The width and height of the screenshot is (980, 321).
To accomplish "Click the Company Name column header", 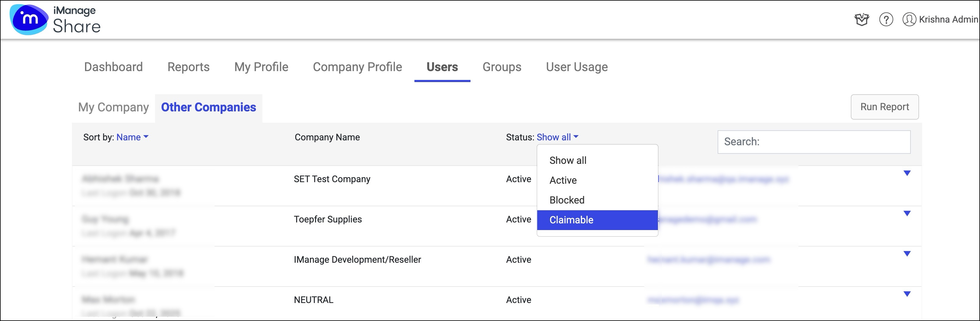I will pos(327,137).
